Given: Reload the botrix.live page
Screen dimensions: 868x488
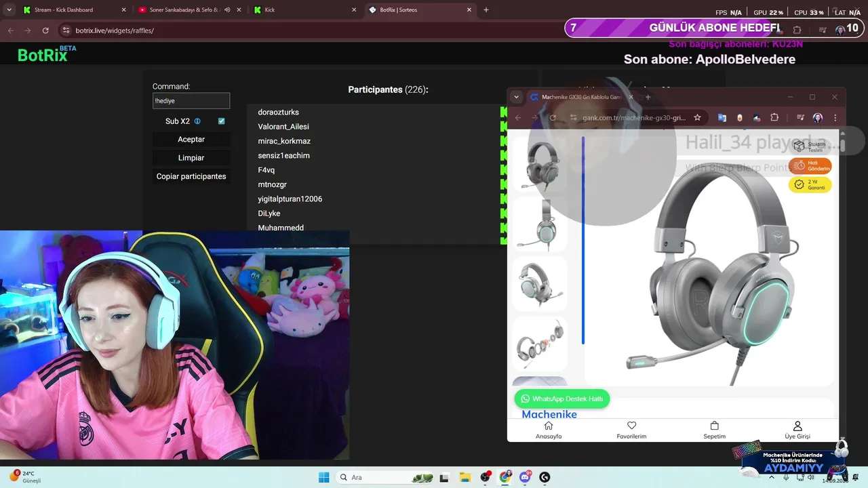Looking at the screenshot, I should [x=45, y=30].
